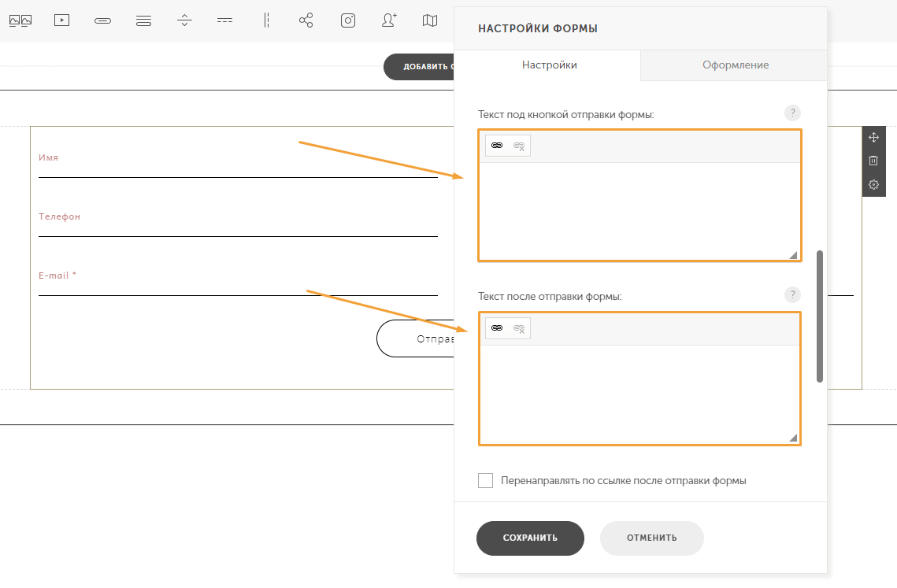Image resolution: width=897 pixels, height=588 pixels.
Task: Click help icon for text under submit button
Action: click(x=792, y=113)
